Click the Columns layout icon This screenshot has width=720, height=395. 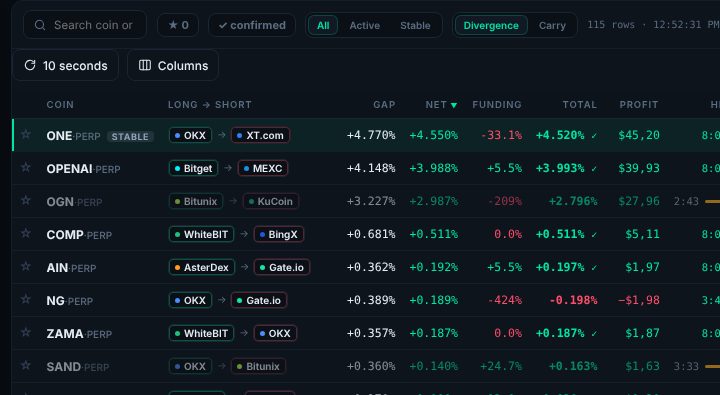pyautogui.click(x=145, y=65)
